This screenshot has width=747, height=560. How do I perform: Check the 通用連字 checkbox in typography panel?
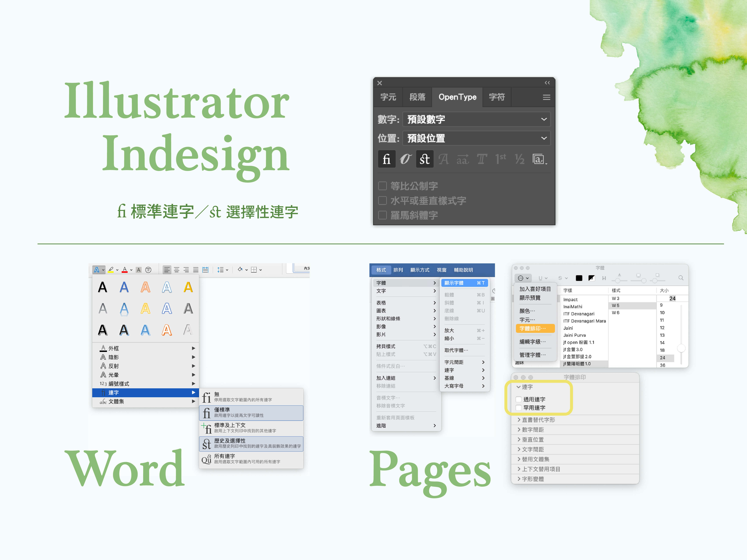519,399
